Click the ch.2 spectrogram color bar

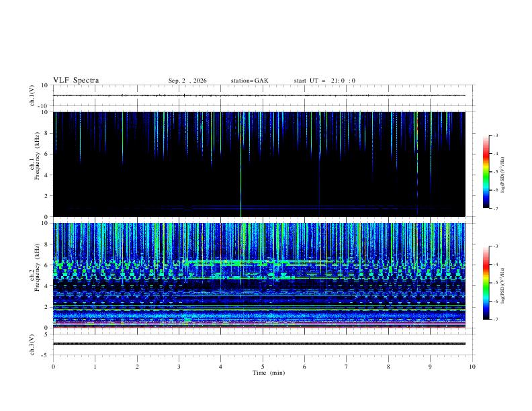pyautogui.click(x=486, y=283)
